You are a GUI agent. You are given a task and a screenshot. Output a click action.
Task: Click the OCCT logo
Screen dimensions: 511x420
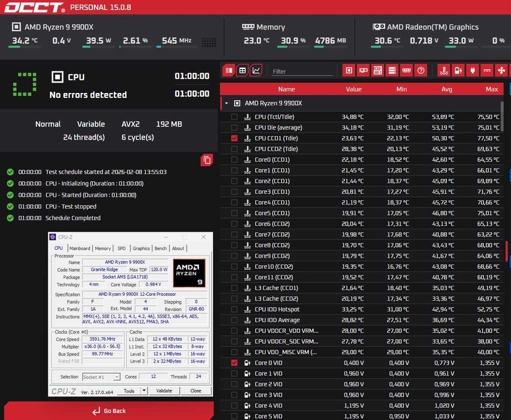click(x=34, y=7)
